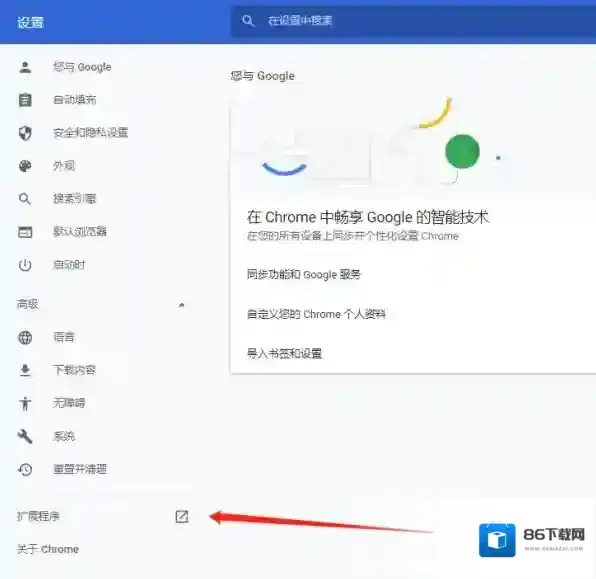Open the 外观 settings page
The width and height of the screenshot is (596, 579).
pyautogui.click(x=64, y=166)
